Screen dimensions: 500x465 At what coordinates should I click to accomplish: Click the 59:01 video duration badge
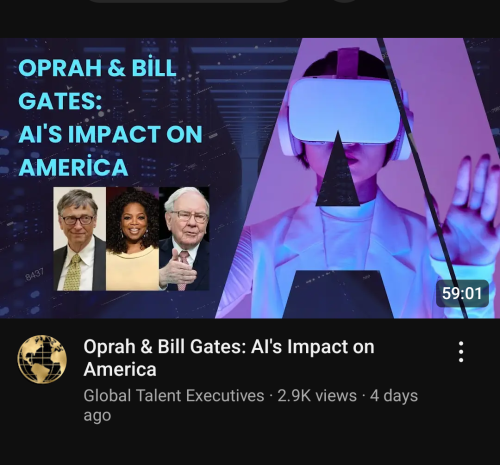(x=462, y=294)
